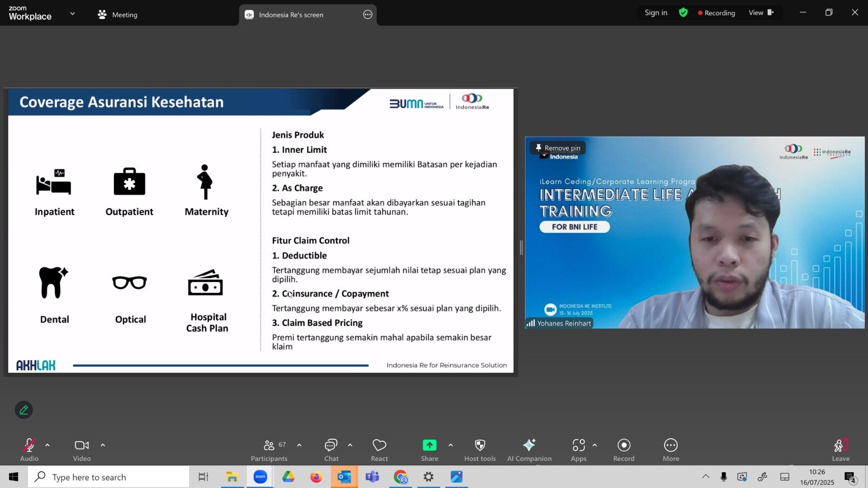
Task: Click the 'Jenis Produk' heading
Action: point(298,135)
